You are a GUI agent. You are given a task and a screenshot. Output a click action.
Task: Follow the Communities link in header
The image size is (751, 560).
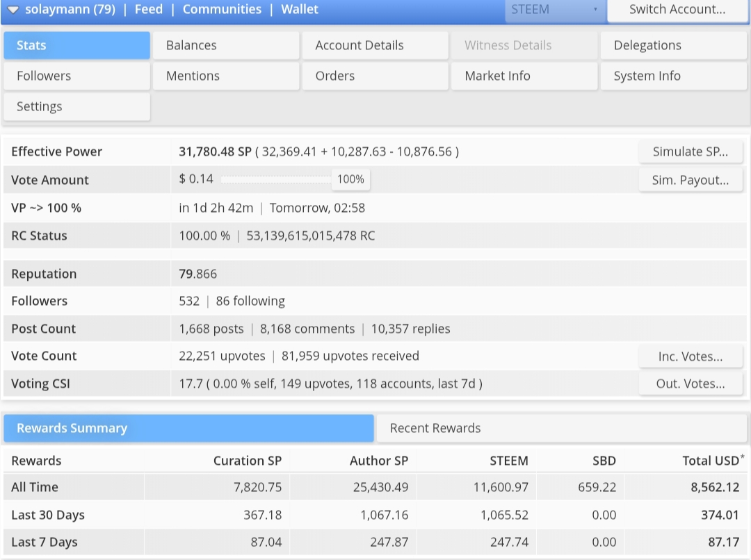[223, 10]
